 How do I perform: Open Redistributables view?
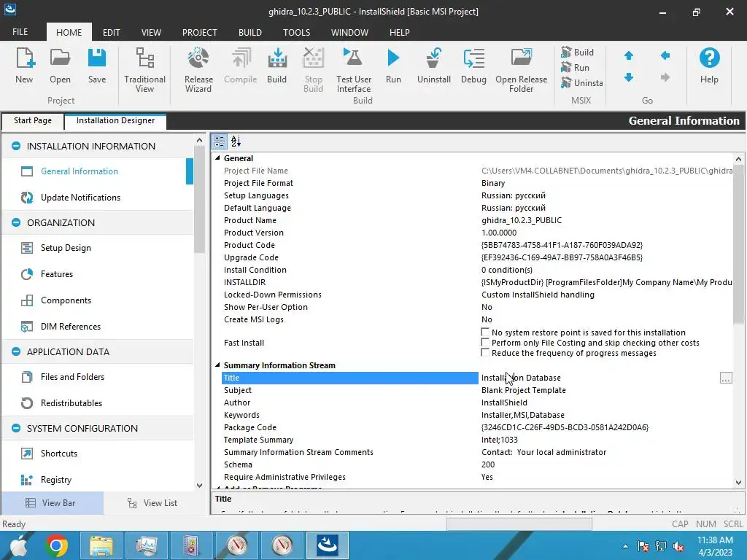click(71, 402)
